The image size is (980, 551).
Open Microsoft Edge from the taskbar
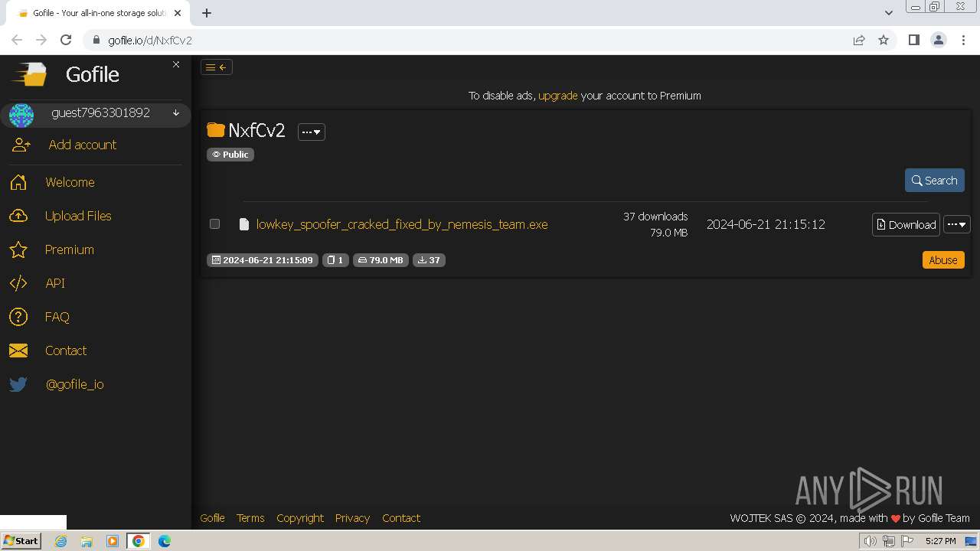click(x=164, y=541)
